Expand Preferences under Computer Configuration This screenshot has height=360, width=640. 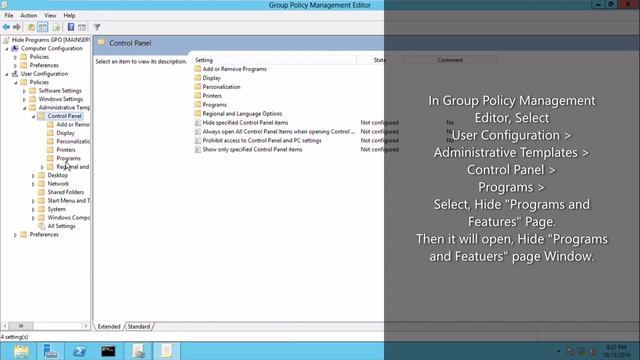[16, 66]
